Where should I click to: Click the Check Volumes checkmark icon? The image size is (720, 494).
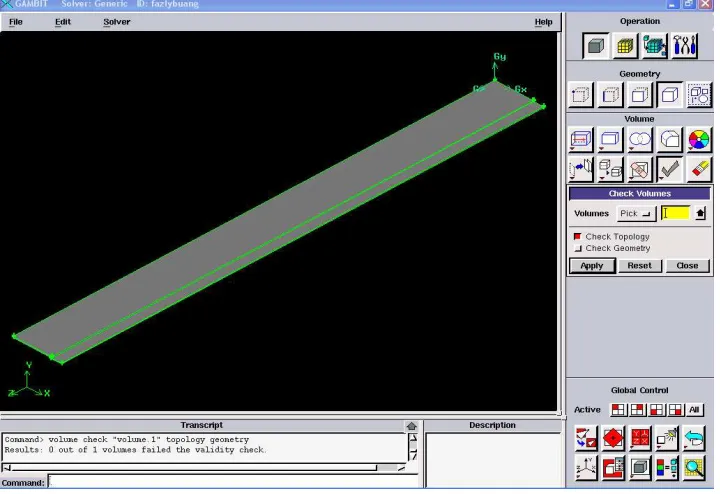click(669, 169)
